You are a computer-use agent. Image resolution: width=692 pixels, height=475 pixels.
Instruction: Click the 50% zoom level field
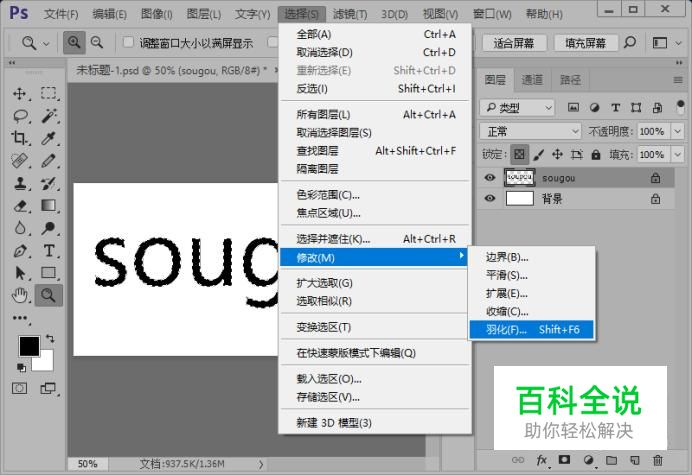pyautogui.click(x=87, y=464)
